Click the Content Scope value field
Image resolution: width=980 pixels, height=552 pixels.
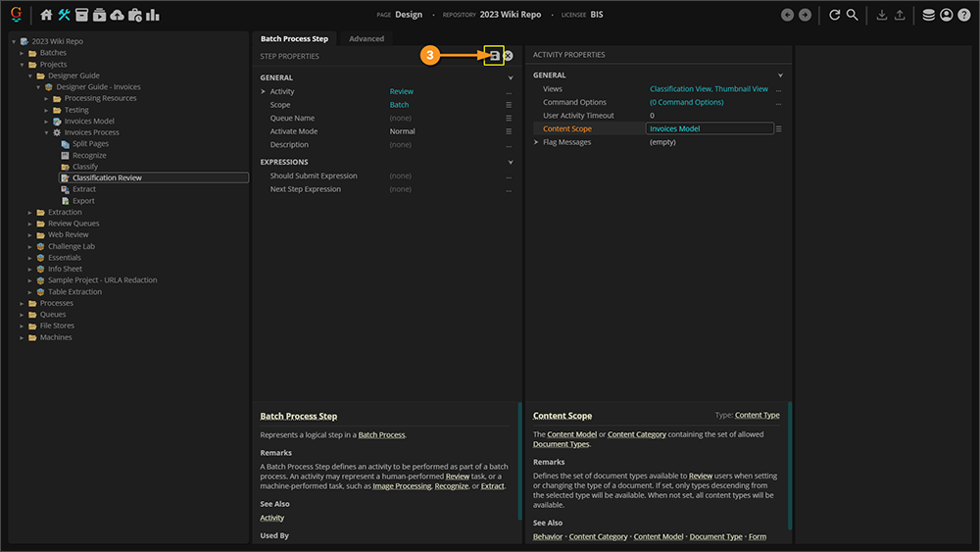click(709, 128)
